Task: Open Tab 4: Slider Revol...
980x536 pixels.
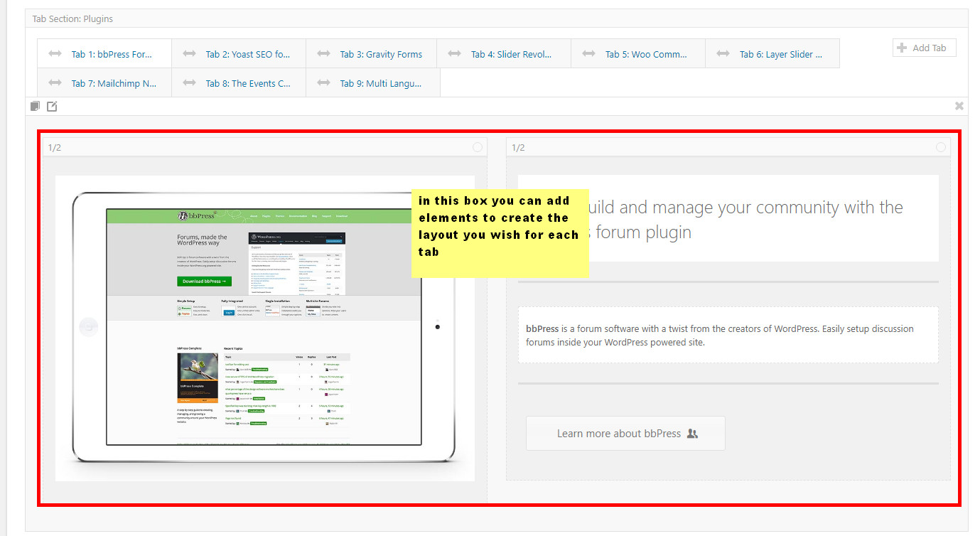Action: 504,54
